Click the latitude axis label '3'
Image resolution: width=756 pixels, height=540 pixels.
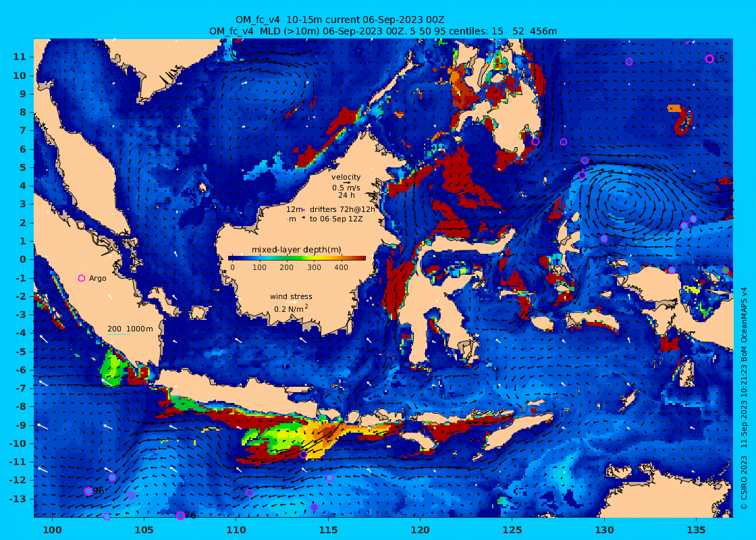tap(23, 205)
